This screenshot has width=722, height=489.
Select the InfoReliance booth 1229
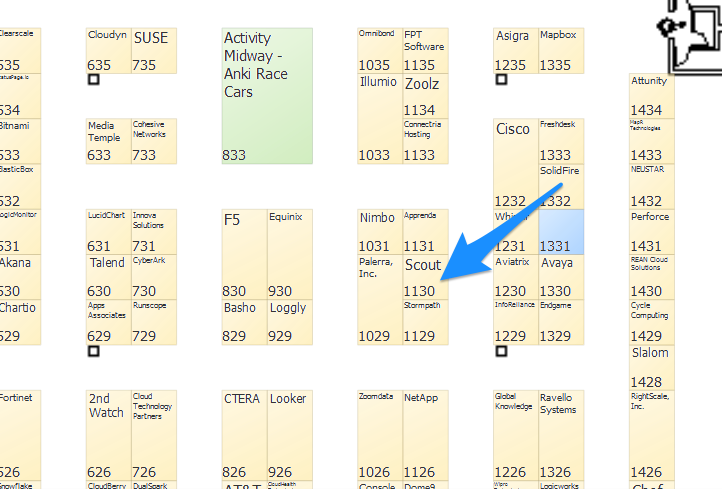click(x=516, y=322)
